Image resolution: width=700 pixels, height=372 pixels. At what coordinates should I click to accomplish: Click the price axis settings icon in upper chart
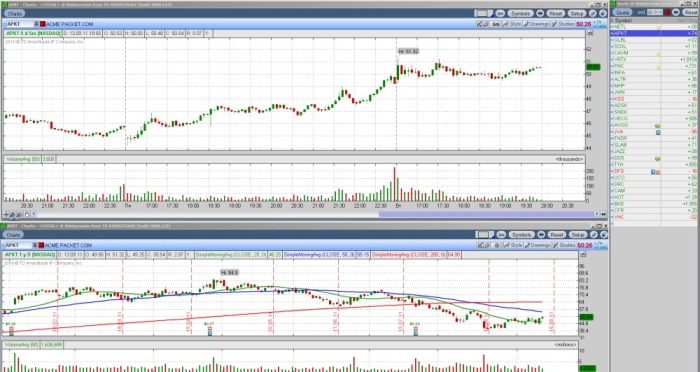[x=591, y=33]
